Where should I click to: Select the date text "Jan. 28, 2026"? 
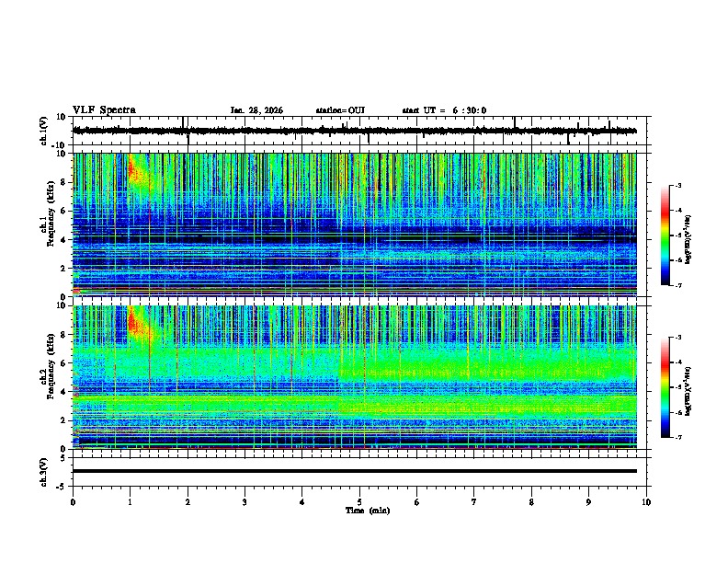pyautogui.click(x=256, y=110)
